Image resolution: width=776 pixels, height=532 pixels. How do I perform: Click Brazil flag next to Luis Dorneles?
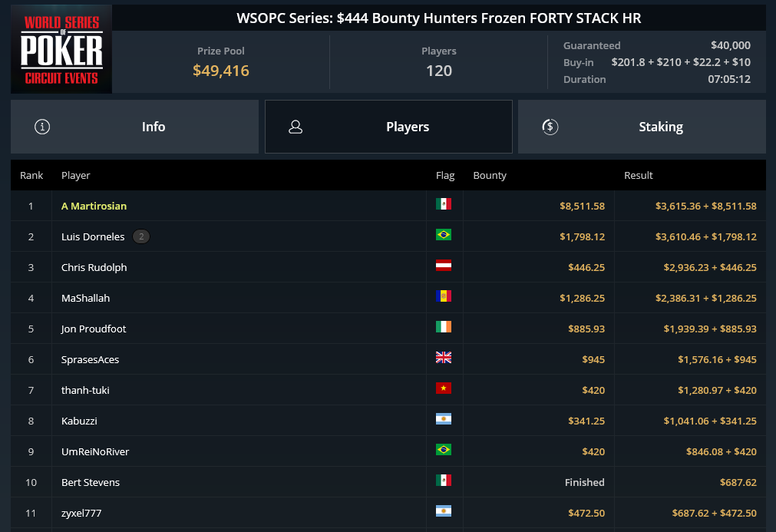[444, 235]
